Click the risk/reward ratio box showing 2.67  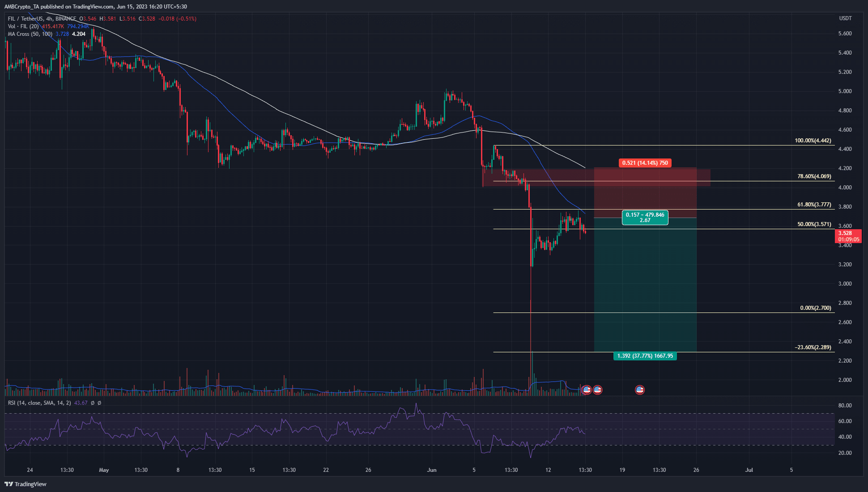tap(645, 218)
